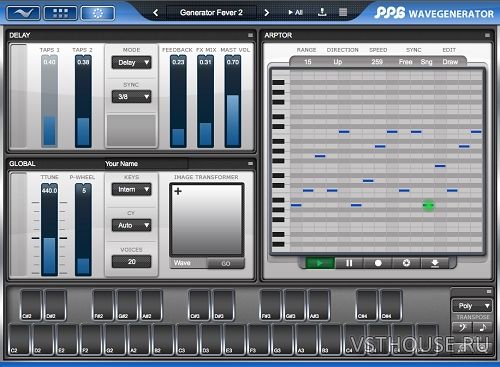The image size is (500, 367).
Task: Click the green active arpeggiator note
Action: [428, 205]
